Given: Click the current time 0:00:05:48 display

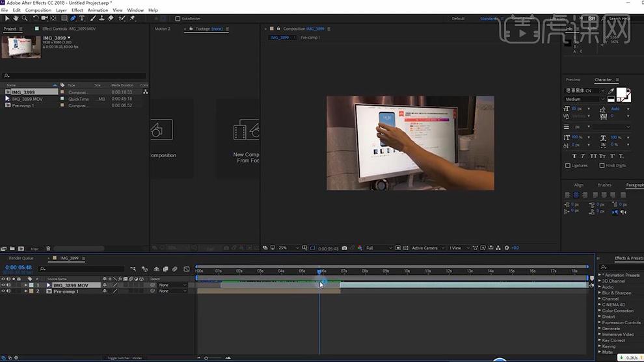Looking at the screenshot, I should point(20,267).
